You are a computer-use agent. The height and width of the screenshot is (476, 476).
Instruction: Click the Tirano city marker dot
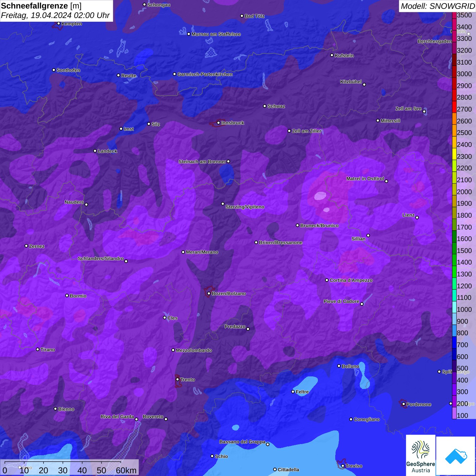coord(38,350)
